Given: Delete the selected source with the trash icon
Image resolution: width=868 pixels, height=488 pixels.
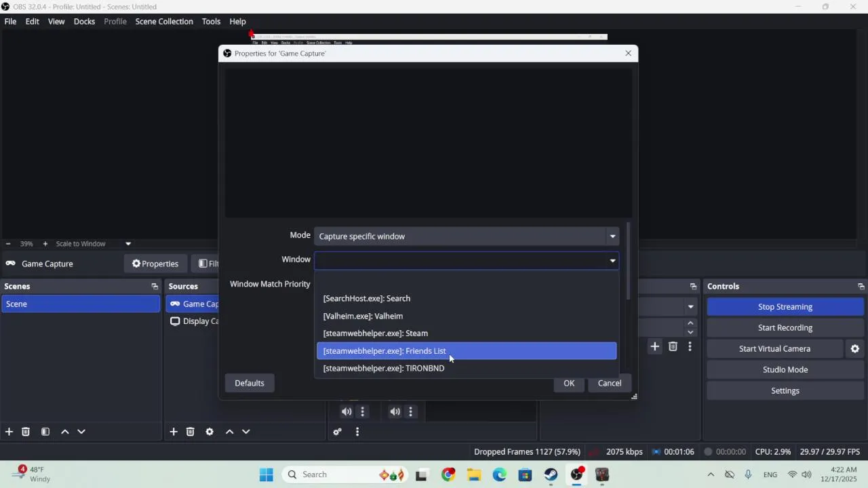Looking at the screenshot, I should (191, 432).
